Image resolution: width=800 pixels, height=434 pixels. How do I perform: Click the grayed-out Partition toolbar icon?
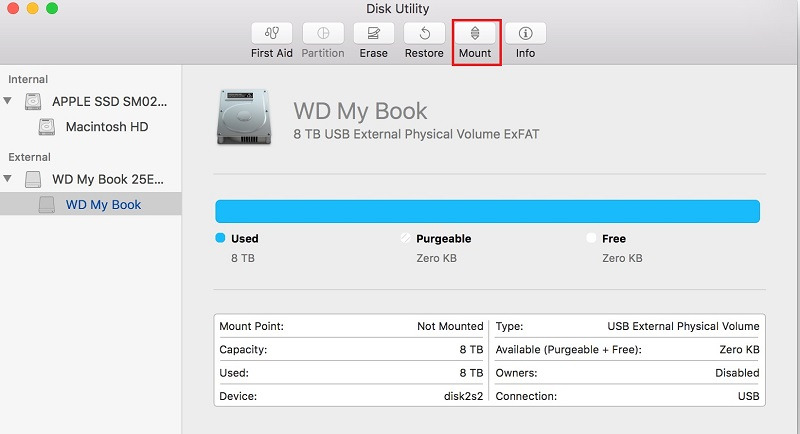322,33
